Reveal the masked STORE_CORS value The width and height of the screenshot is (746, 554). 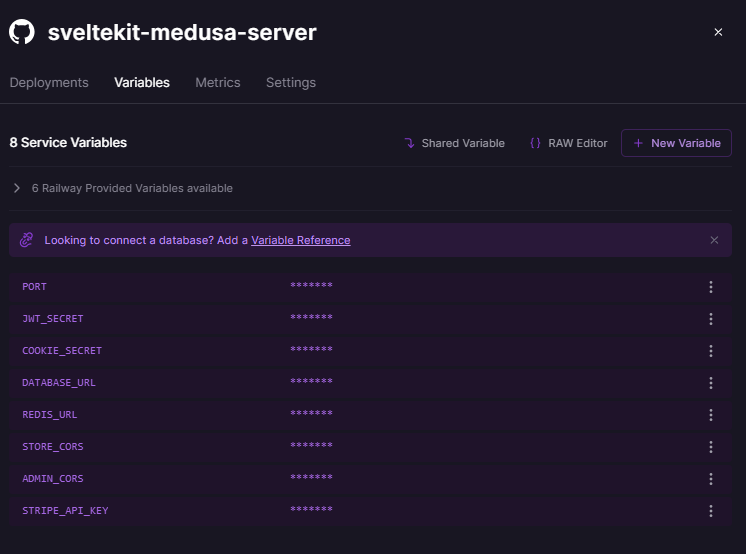click(x=311, y=445)
